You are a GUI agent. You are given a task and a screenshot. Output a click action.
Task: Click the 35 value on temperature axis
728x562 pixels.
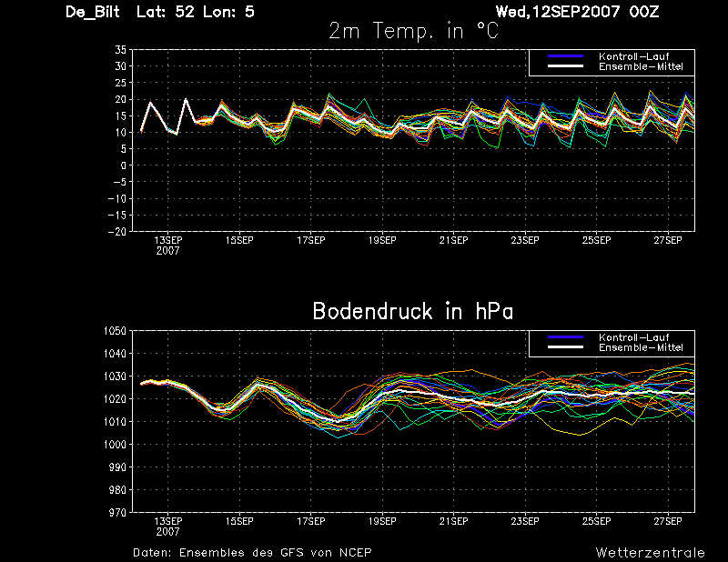coord(121,50)
